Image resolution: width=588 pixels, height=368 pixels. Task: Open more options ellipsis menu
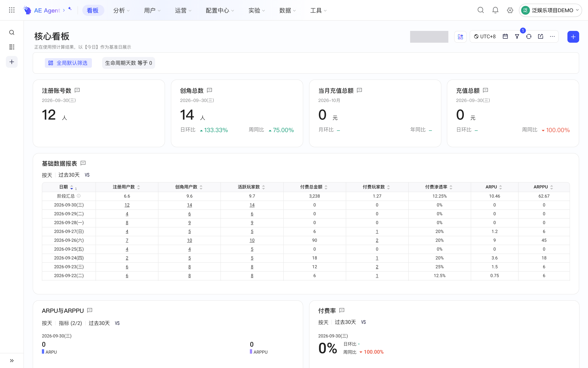[x=552, y=36]
